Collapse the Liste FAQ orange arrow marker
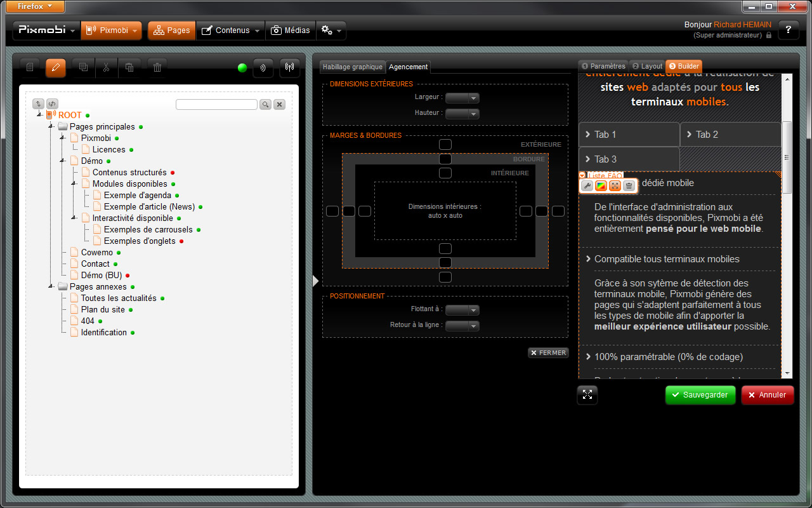This screenshot has height=508, width=812. click(582, 175)
